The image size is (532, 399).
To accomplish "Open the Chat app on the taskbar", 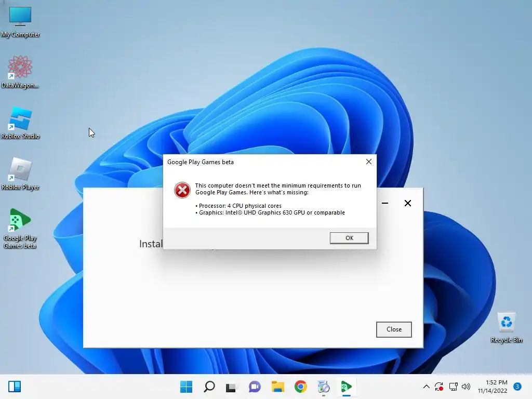I will point(255,387).
